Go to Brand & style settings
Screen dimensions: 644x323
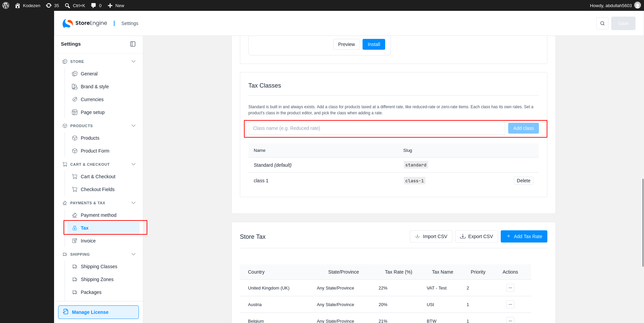[x=103, y=87]
